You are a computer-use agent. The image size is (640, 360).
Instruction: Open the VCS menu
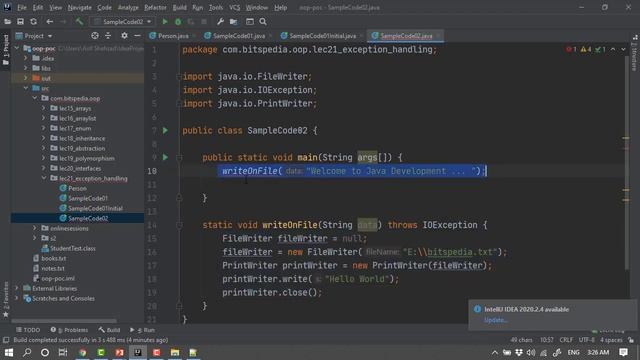tap(235, 7)
